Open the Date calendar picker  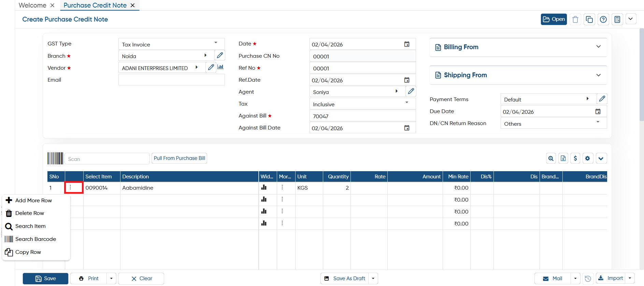click(x=407, y=44)
